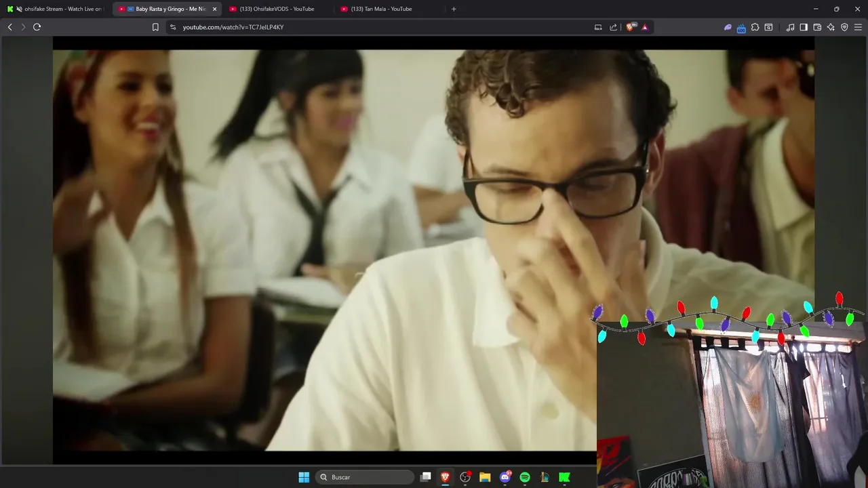Toggle the browser sidebar panel
Image resolution: width=868 pixels, height=488 pixels.
click(x=804, y=27)
